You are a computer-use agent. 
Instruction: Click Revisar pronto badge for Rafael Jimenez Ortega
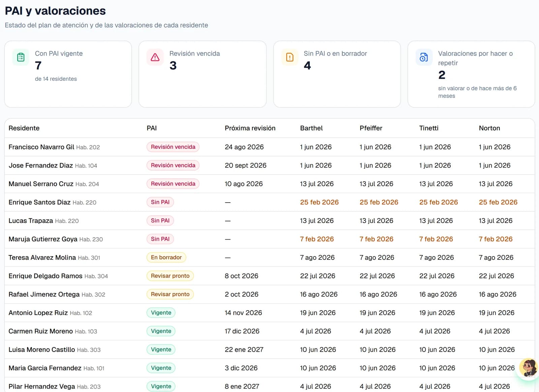170,294
